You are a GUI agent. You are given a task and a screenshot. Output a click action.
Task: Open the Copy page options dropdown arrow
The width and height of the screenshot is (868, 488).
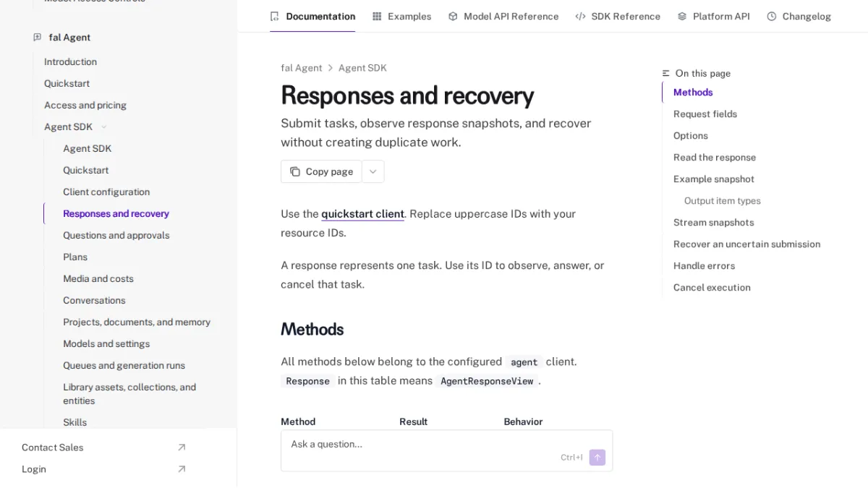[x=373, y=171]
